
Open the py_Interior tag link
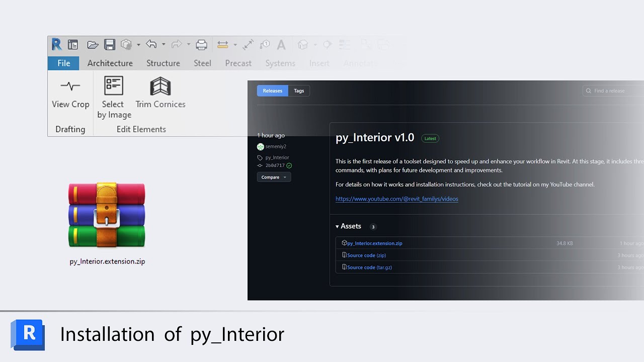[x=277, y=157]
